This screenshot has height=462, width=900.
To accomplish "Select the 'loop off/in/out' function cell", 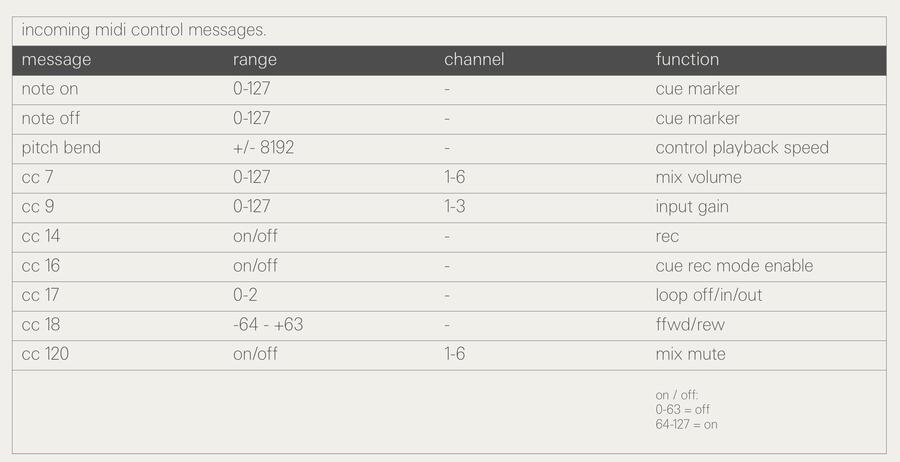I will pos(709,295).
